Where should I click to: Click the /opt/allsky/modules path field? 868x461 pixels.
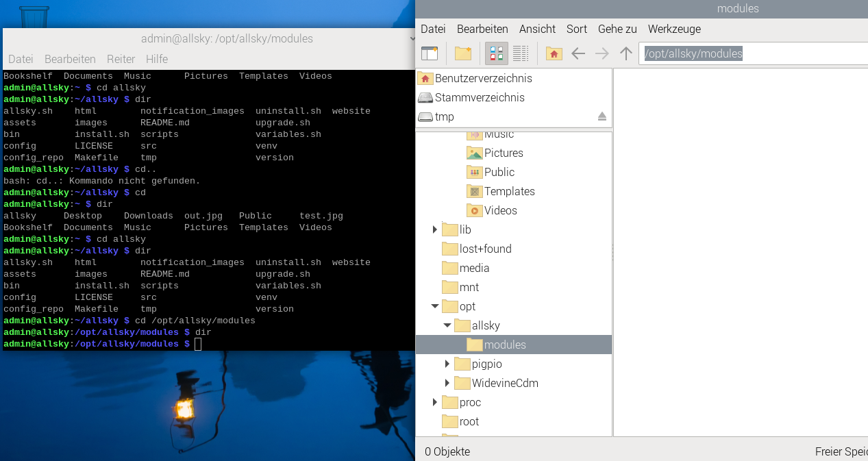754,53
